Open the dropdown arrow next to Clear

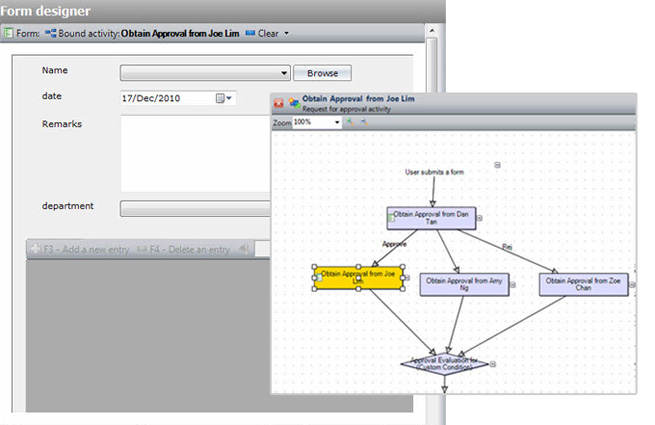tap(287, 33)
